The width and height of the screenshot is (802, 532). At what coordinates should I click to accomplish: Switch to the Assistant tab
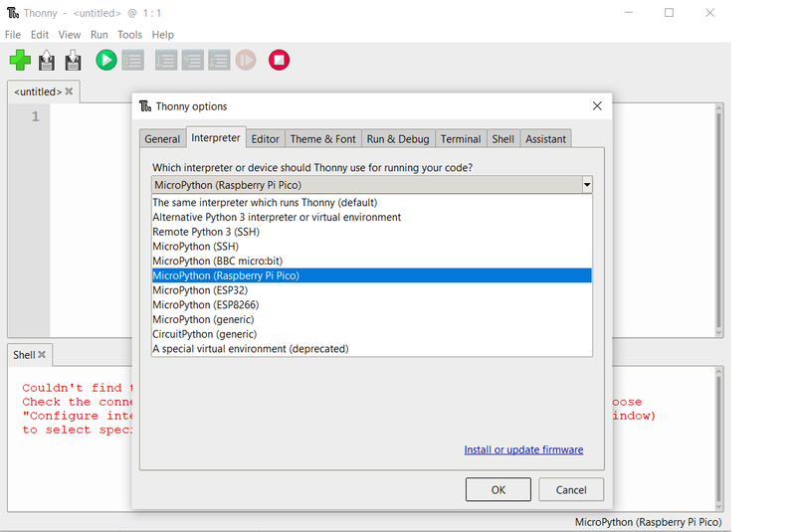(x=545, y=139)
